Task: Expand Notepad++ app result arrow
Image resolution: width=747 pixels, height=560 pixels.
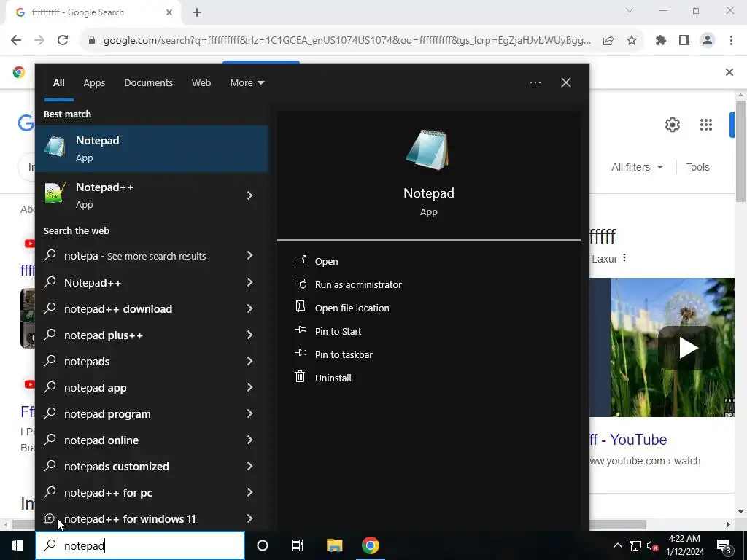Action: coord(249,195)
